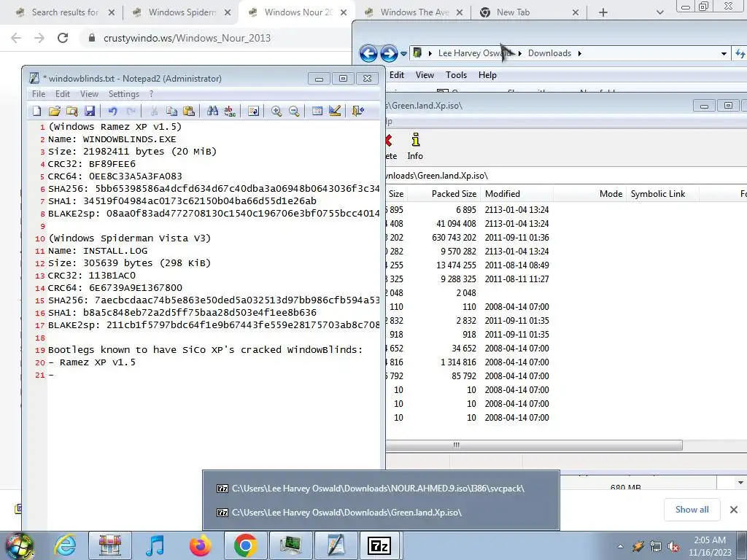Expand path arrow after Downloads in Explorer
747x560 pixels.
(579, 53)
